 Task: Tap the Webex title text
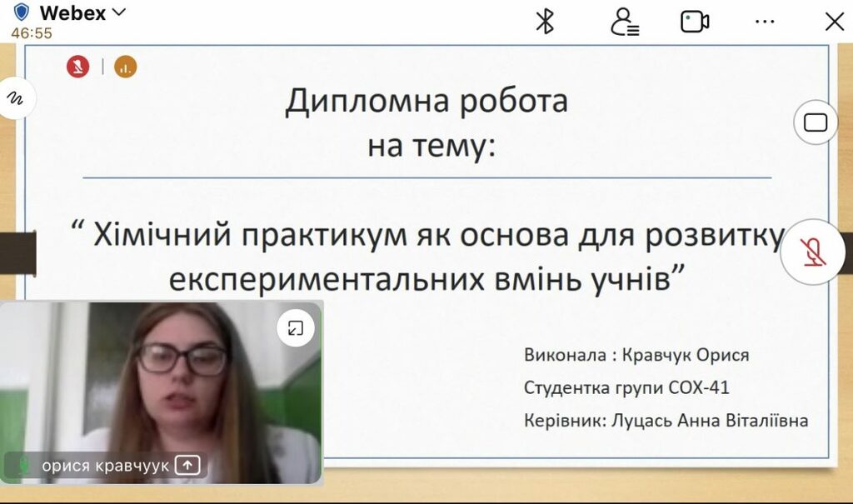coord(72,12)
